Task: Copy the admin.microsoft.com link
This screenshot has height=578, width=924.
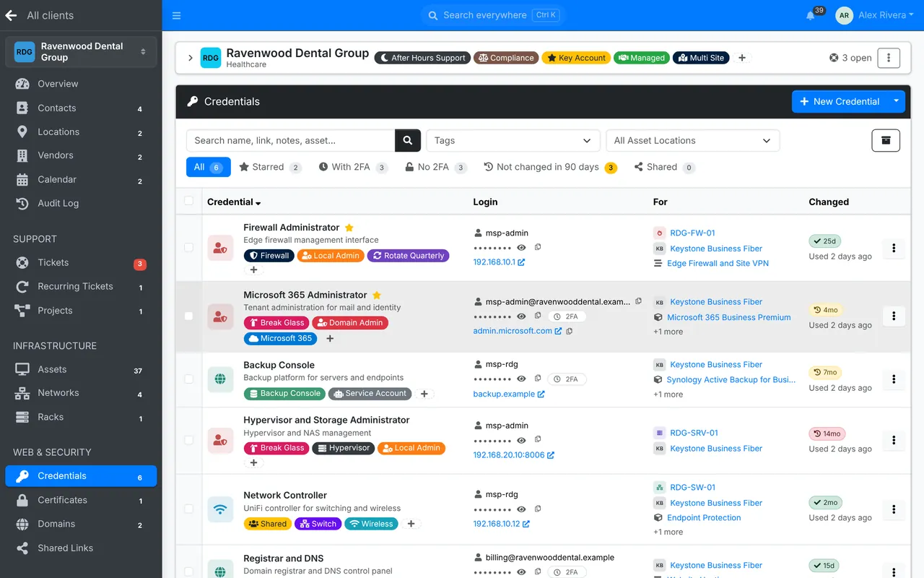Action: point(570,331)
